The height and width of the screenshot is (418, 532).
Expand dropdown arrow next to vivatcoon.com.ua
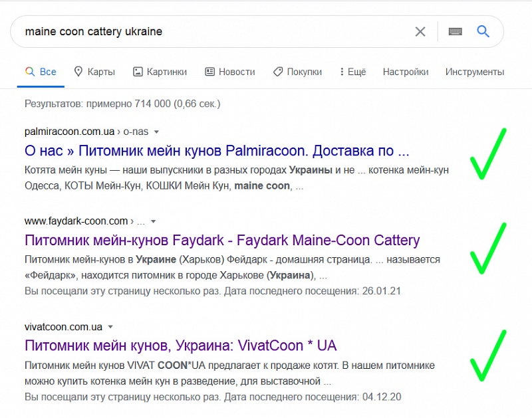pyautogui.click(x=110, y=327)
